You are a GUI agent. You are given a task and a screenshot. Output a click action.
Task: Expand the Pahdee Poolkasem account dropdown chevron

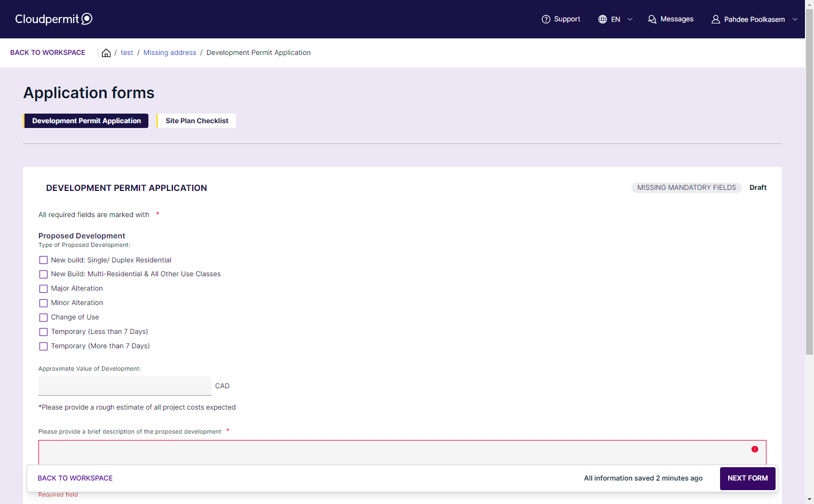(795, 19)
